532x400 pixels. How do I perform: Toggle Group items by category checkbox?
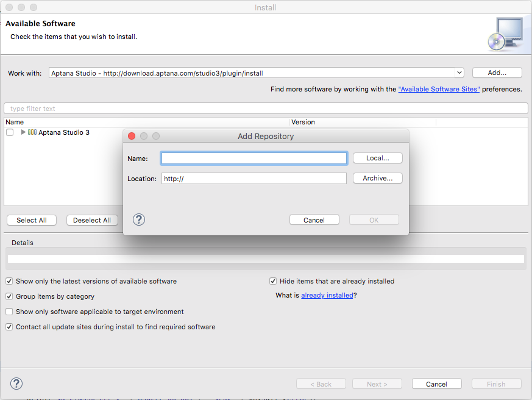[x=9, y=296]
